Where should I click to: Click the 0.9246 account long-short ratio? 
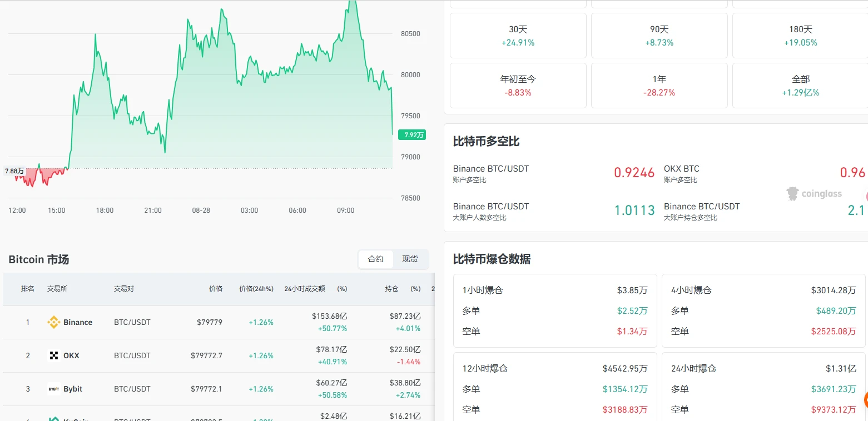tap(634, 173)
